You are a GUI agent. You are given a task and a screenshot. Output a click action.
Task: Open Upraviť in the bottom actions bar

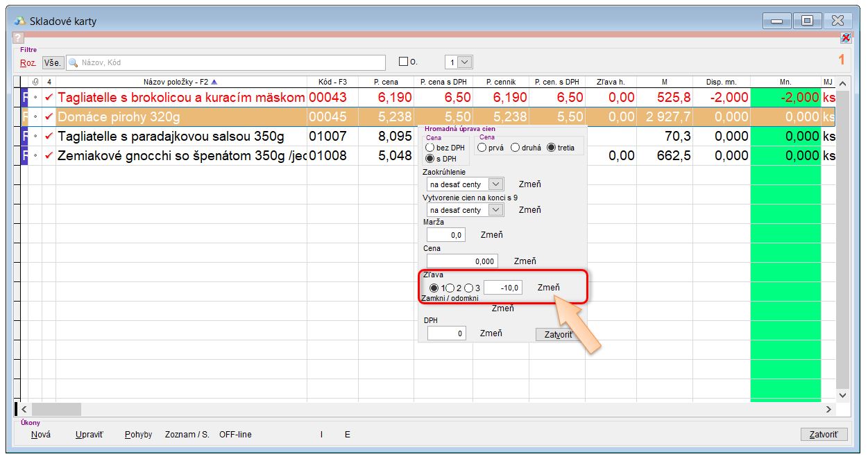tap(89, 435)
